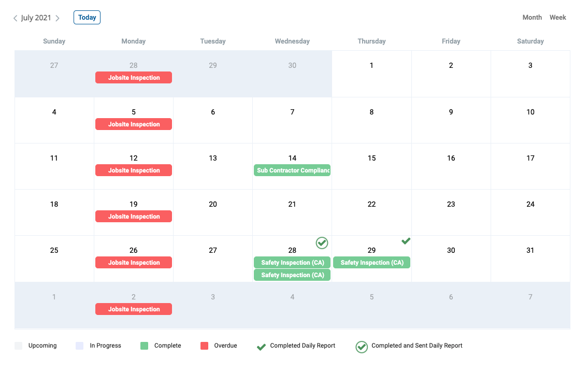The height and width of the screenshot is (373, 588).
Task: Click the Completed Daily Report checkmark in the legend
Action: (x=262, y=347)
